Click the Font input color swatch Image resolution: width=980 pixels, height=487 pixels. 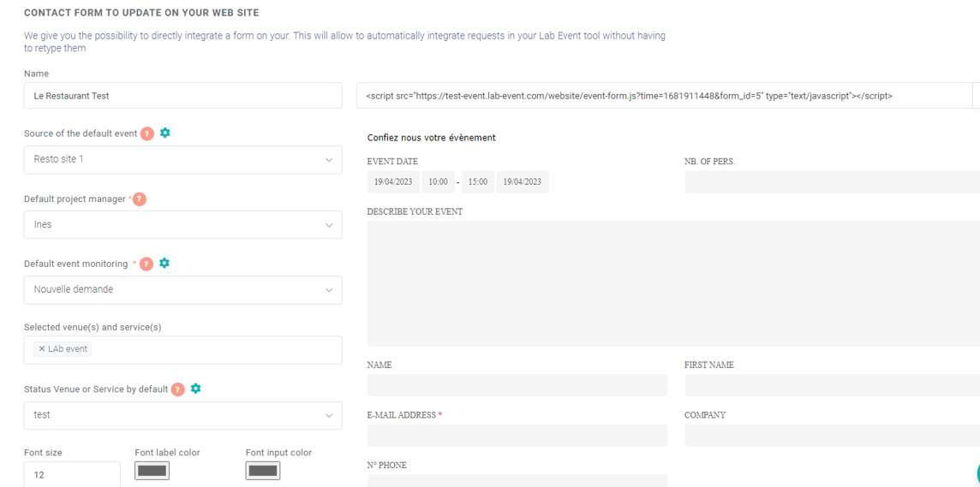coord(263,471)
